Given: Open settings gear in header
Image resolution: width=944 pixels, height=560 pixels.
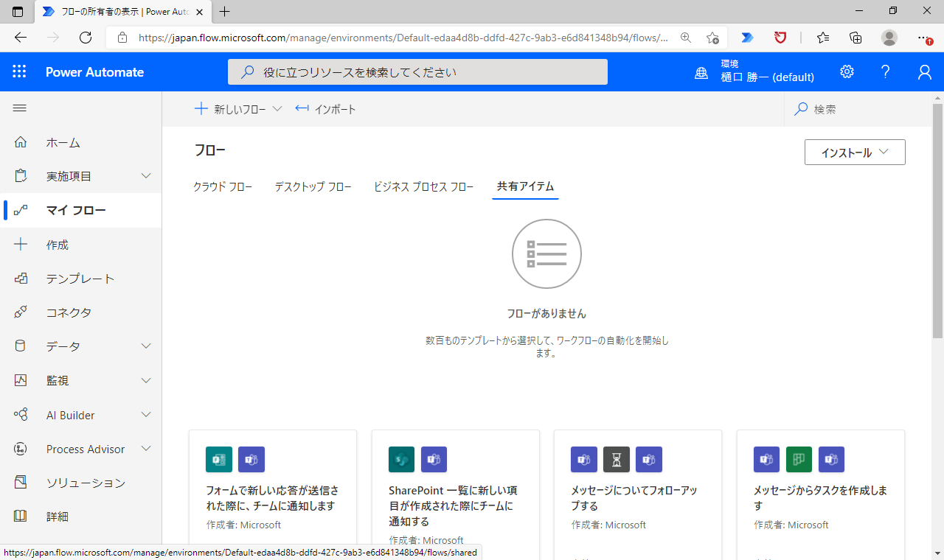Looking at the screenshot, I should click(847, 71).
